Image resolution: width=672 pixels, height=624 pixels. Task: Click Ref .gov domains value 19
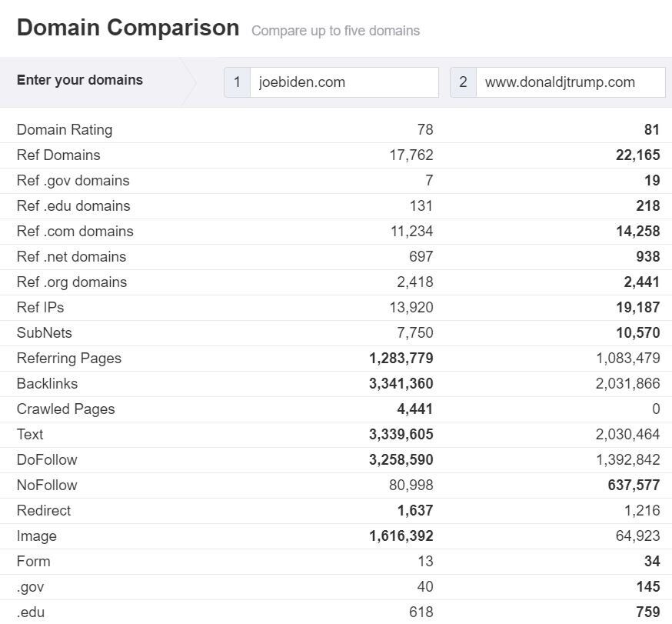(652, 181)
